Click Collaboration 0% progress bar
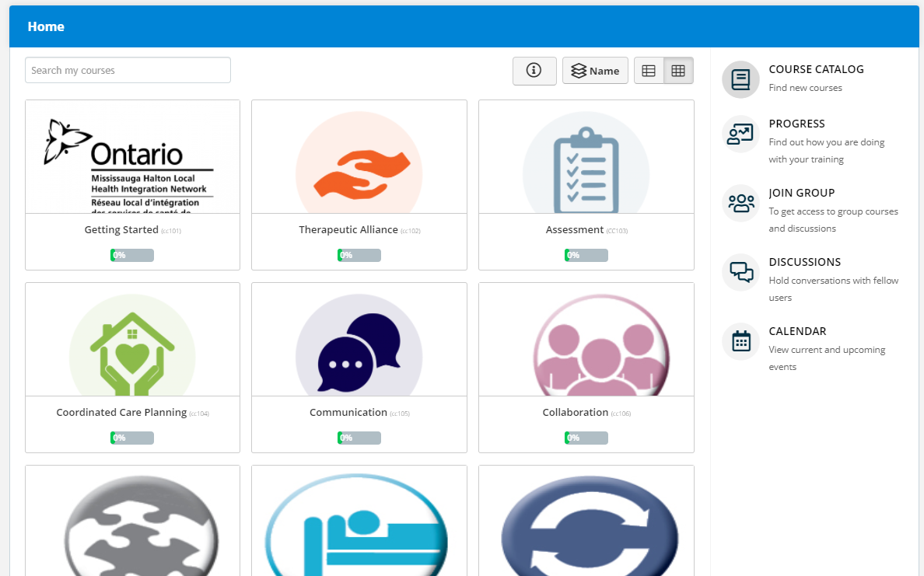924x576 pixels. pos(586,438)
